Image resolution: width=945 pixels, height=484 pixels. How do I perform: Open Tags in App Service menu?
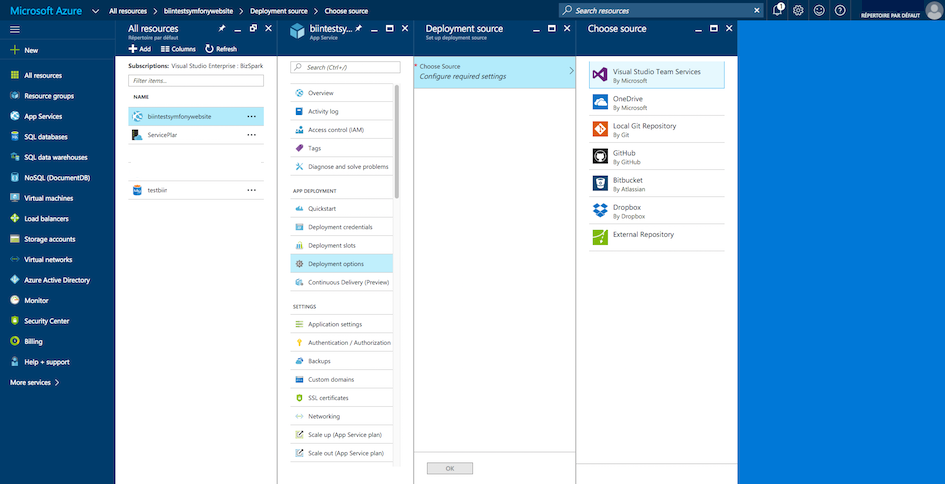tap(342, 148)
